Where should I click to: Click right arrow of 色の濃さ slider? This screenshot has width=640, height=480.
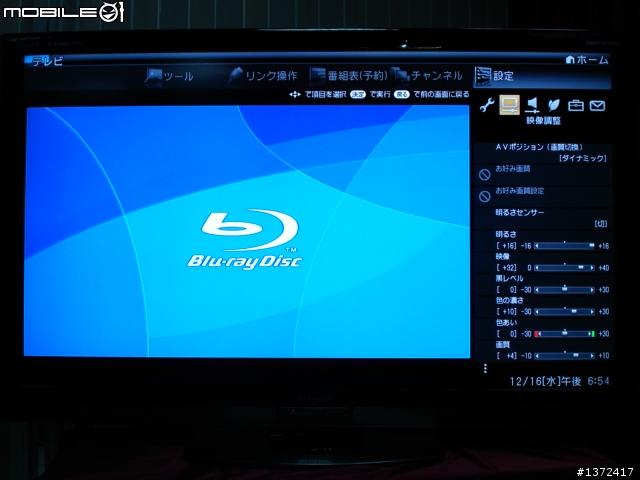tap(592, 312)
